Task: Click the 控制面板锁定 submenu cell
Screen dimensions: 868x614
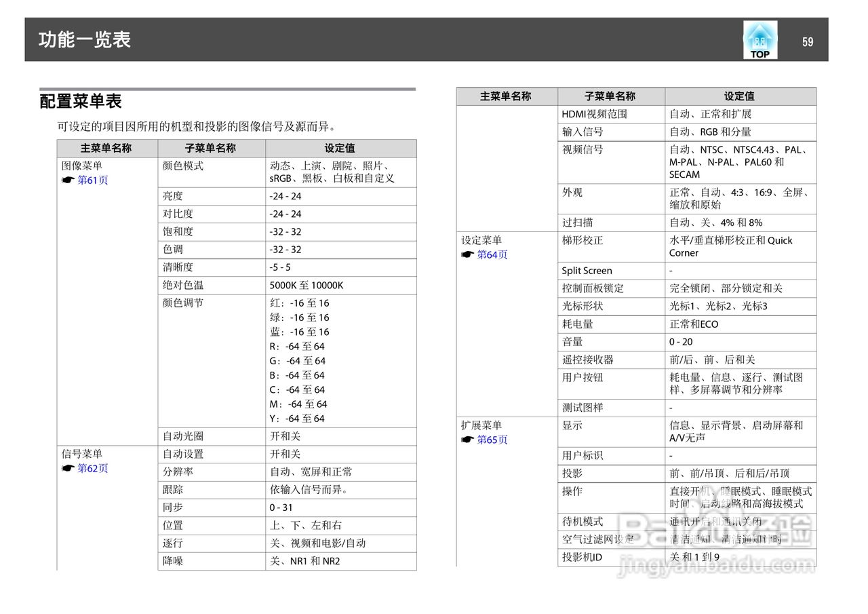Action: pyautogui.click(x=611, y=288)
